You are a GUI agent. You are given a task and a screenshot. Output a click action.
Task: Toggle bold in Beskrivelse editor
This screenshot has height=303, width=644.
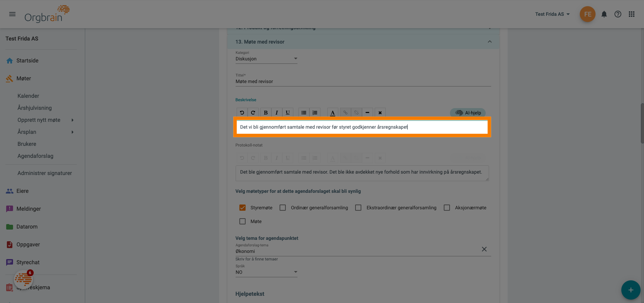point(266,113)
